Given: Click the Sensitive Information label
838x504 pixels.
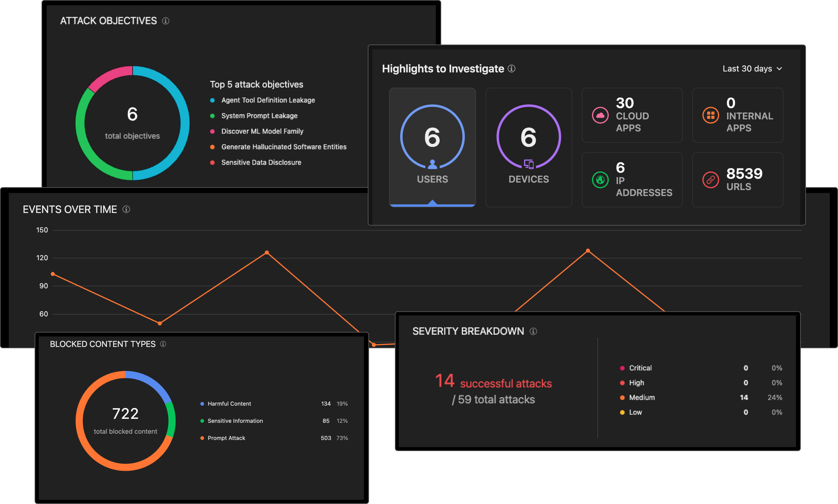Looking at the screenshot, I should coord(235,421).
